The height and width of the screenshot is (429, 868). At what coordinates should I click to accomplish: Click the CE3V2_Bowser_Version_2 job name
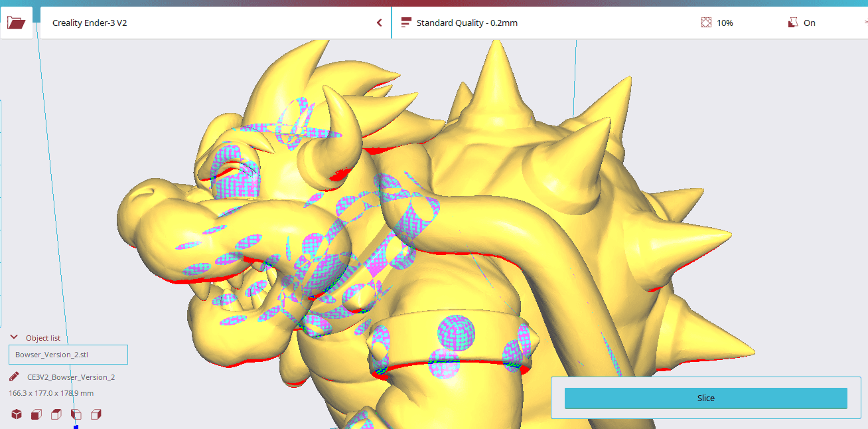pos(71,377)
